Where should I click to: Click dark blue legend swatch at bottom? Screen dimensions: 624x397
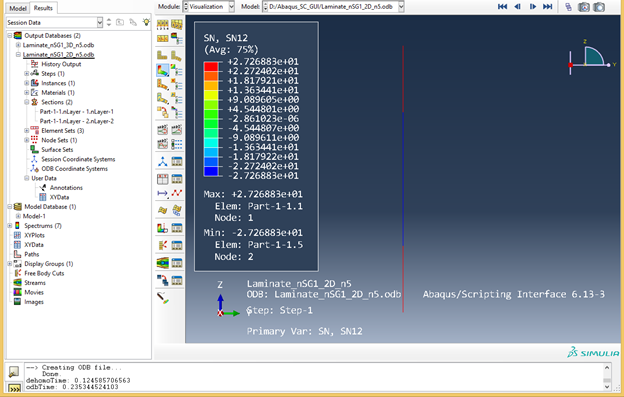point(211,171)
